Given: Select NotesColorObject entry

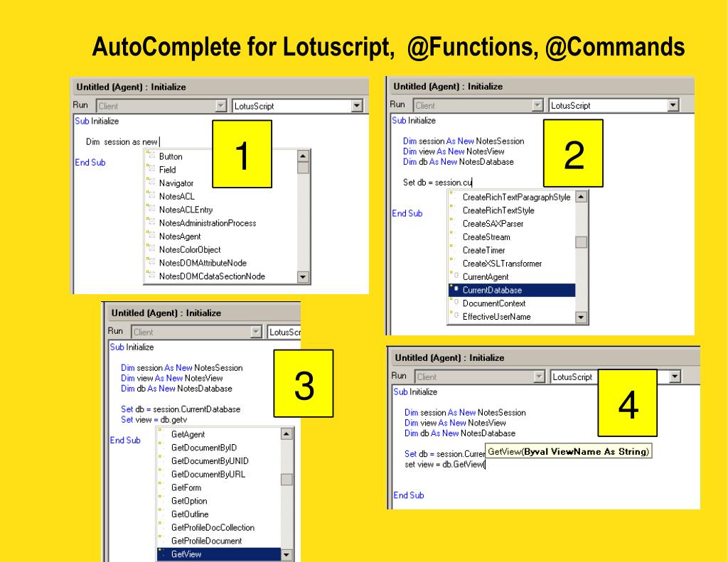Looking at the screenshot, I should pyautogui.click(x=190, y=249).
